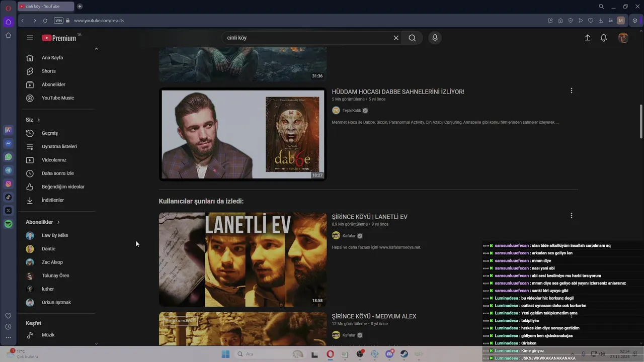The height and width of the screenshot is (362, 644).
Task: Expand the Abonelikler subscriptions heading
Action: pos(43,222)
